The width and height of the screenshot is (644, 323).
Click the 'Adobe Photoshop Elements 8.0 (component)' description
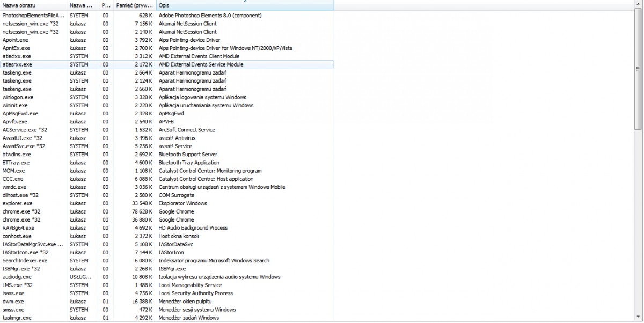pos(210,16)
